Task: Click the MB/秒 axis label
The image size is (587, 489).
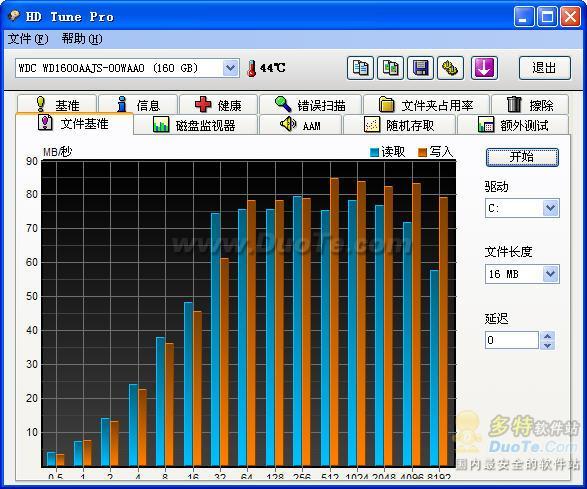Action: [58, 152]
